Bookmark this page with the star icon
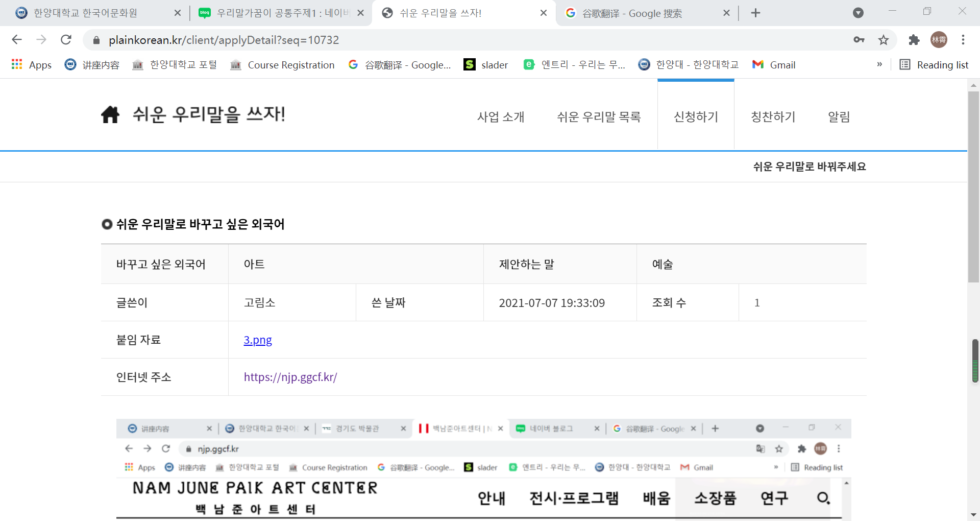The width and height of the screenshot is (980, 521). coord(884,40)
